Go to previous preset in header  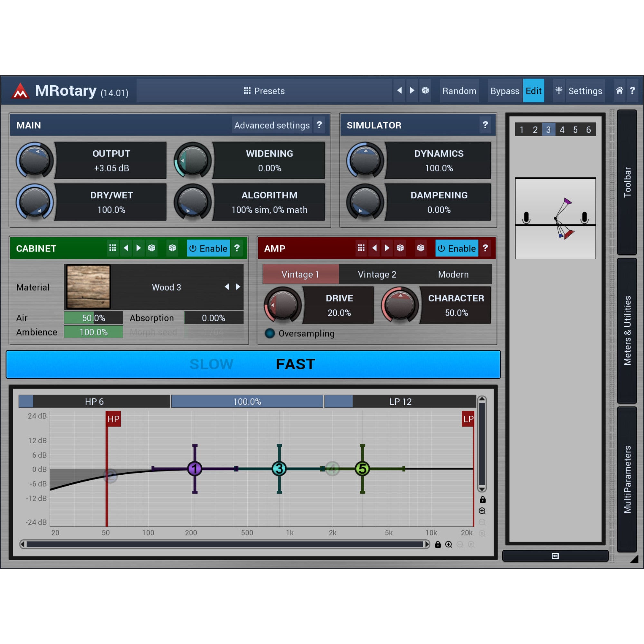coord(399,91)
